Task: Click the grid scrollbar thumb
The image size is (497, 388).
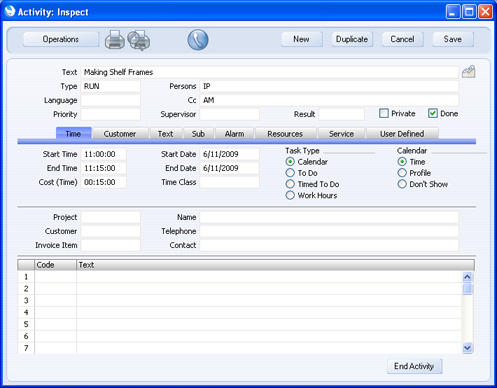Action: point(467,289)
